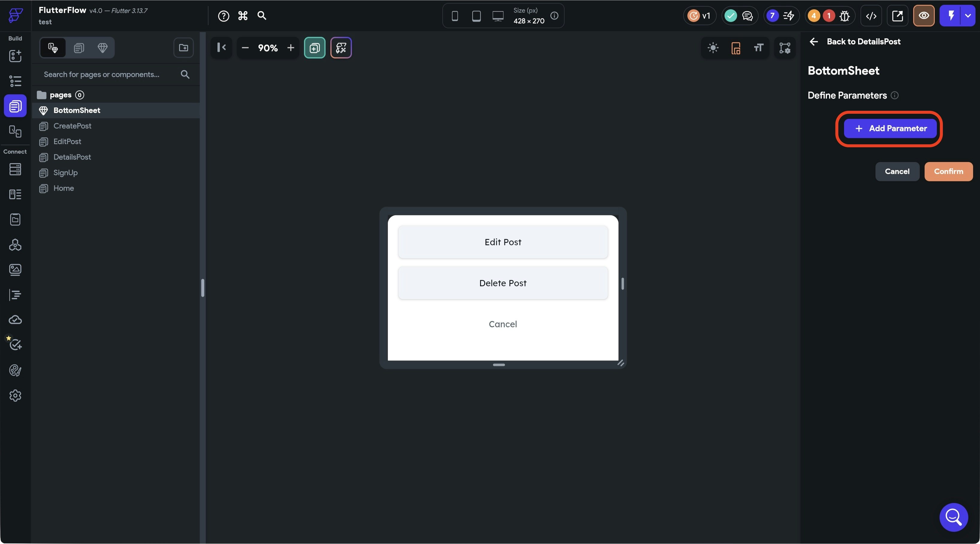Viewport: 980px width, 544px height.
Task: Focus the pages search field
Action: tap(102, 75)
